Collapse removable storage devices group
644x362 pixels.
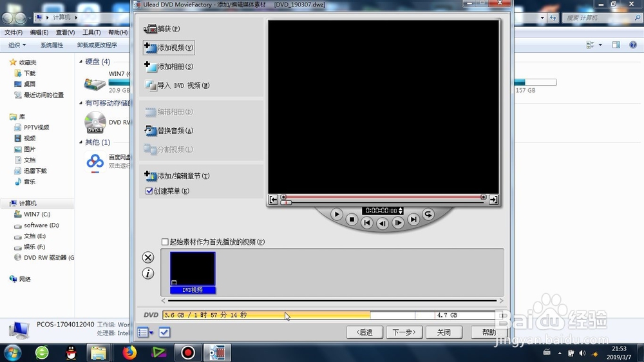[81, 103]
